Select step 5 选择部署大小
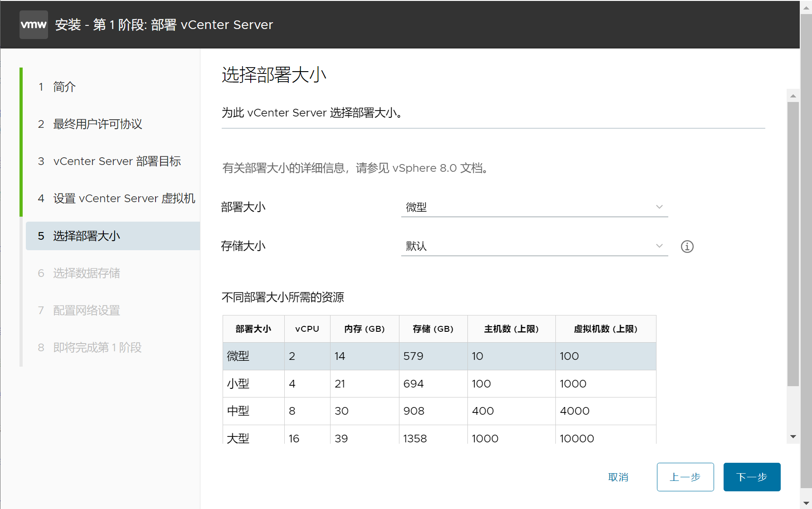The width and height of the screenshot is (812, 509). click(x=112, y=236)
